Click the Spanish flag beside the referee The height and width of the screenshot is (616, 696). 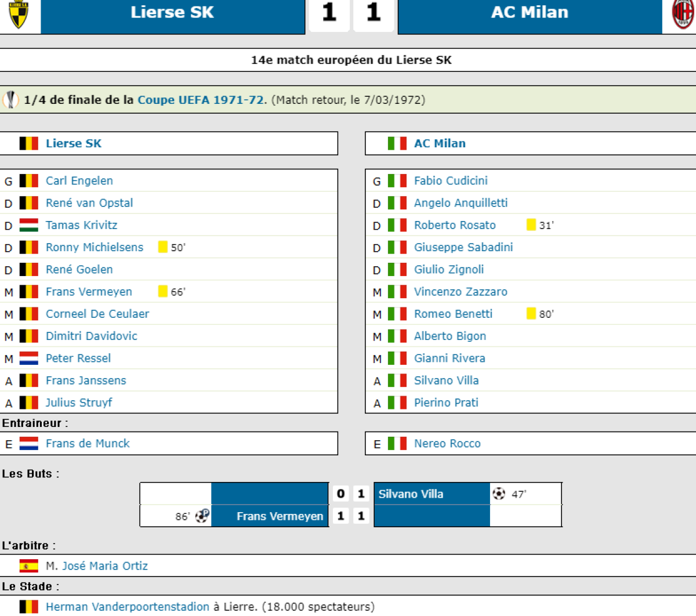[28, 566]
